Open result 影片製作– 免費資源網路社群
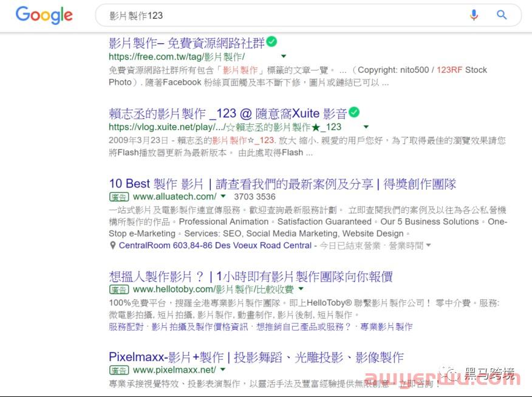 (186, 43)
